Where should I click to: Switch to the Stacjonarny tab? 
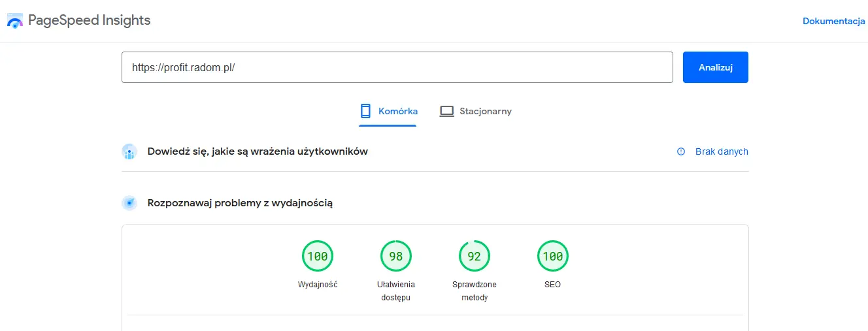click(485, 111)
